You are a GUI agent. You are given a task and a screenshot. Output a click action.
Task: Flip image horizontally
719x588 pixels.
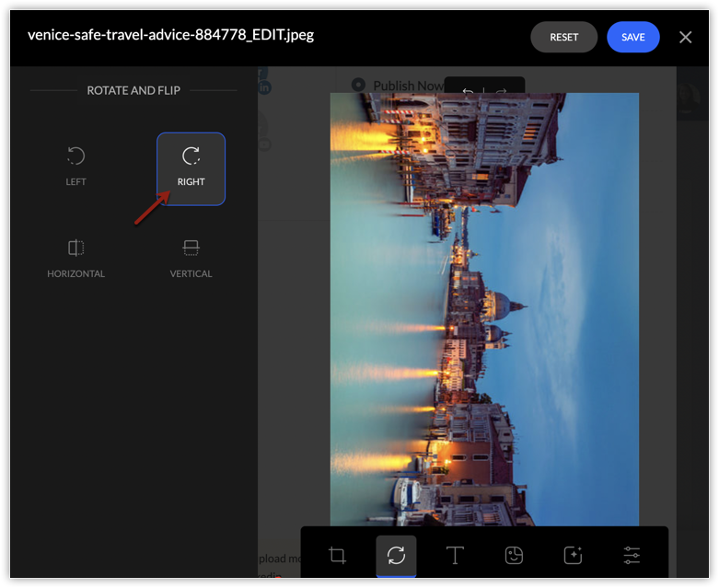pos(75,259)
